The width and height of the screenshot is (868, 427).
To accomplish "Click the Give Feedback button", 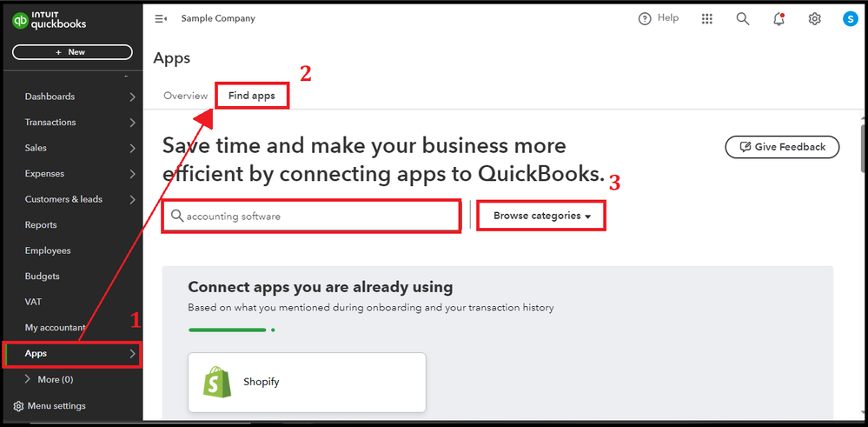I will click(782, 147).
